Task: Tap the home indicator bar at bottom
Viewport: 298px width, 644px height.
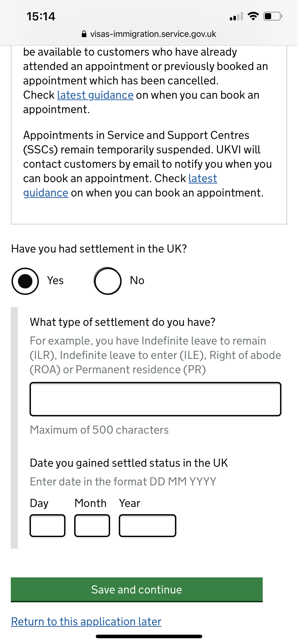Action: tap(149, 636)
